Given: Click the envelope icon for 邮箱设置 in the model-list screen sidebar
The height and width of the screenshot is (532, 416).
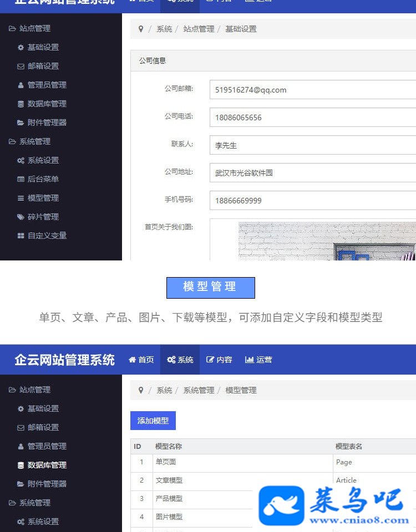Looking at the screenshot, I should (21, 428).
